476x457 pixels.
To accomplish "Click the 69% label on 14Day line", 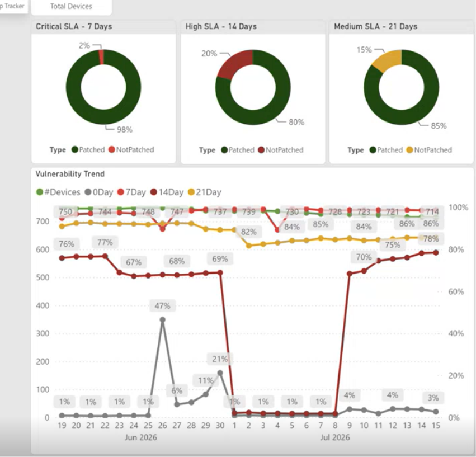I will [x=220, y=259].
